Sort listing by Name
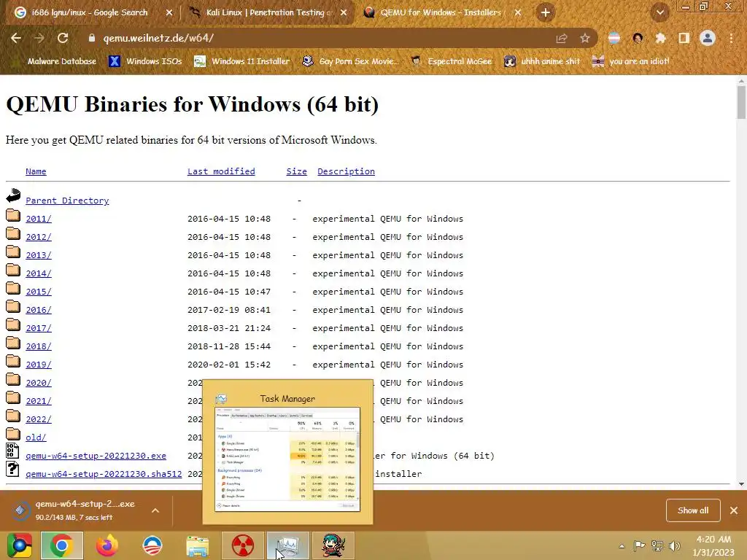747x560 pixels. pyautogui.click(x=36, y=171)
